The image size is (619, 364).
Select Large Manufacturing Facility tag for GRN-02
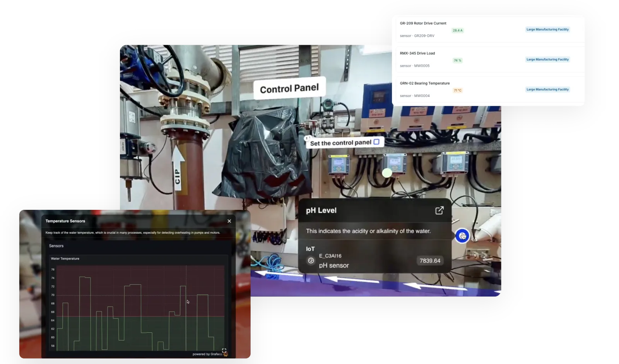(547, 90)
